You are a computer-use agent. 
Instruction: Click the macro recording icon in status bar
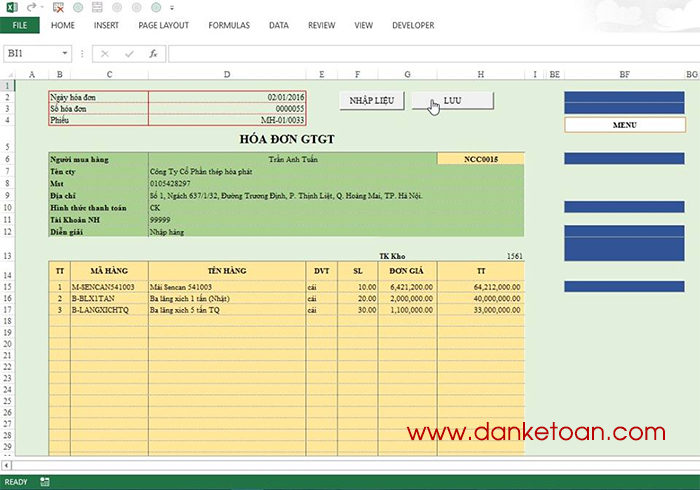[x=45, y=482]
